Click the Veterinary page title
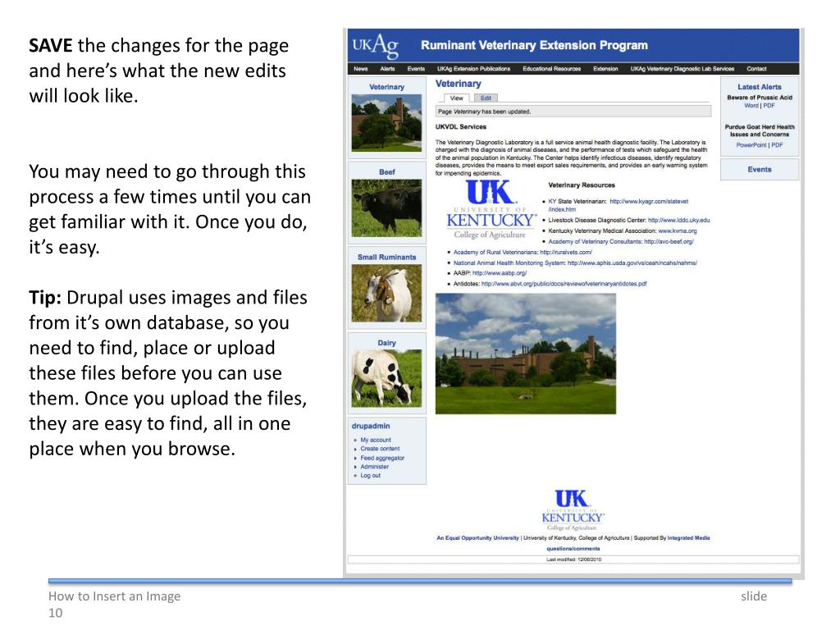Viewport: 840px width, 630px height. click(x=458, y=84)
